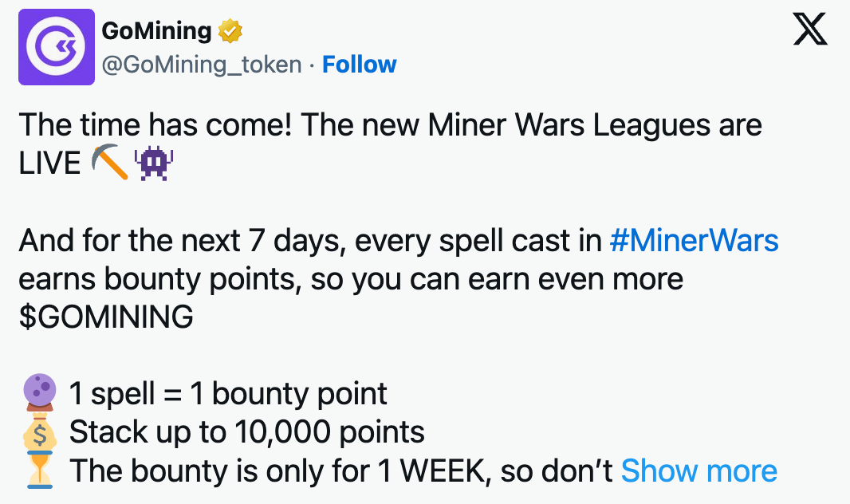Click the "Stack up to 10,000 points" line
The width and height of the screenshot is (850, 504).
246,432
